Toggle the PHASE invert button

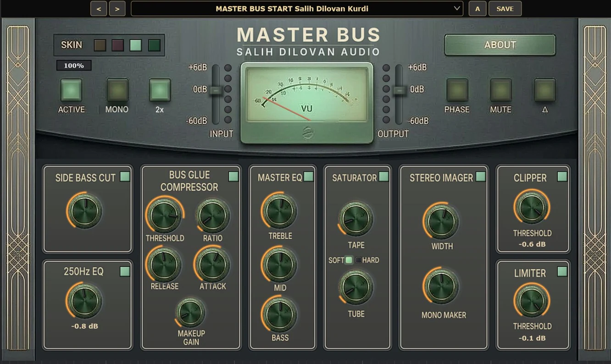pos(457,90)
